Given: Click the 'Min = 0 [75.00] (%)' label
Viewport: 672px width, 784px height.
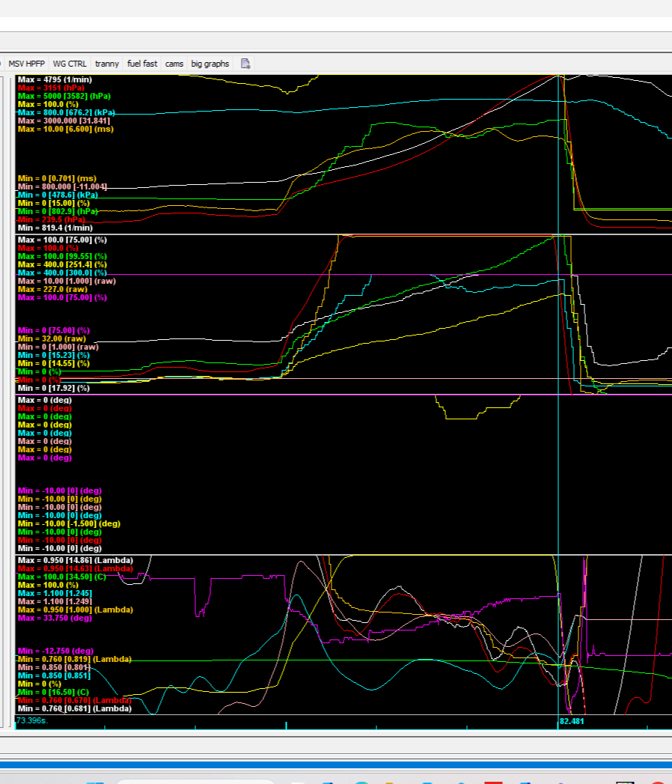Looking at the screenshot, I should point(54,330).
